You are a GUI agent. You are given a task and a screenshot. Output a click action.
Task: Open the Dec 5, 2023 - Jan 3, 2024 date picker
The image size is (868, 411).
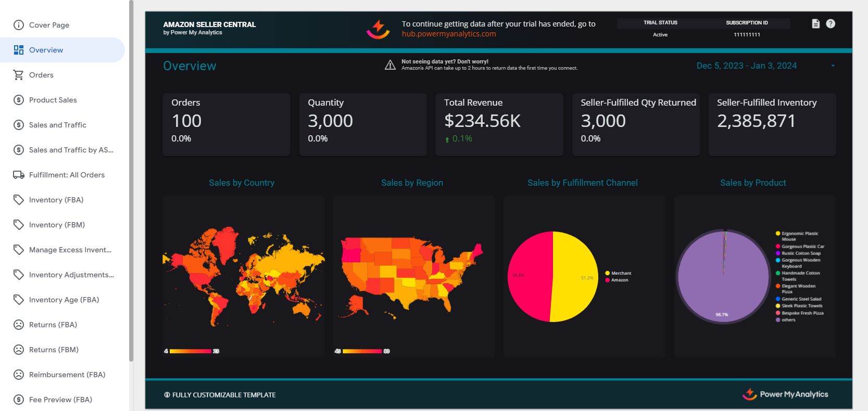746,66
